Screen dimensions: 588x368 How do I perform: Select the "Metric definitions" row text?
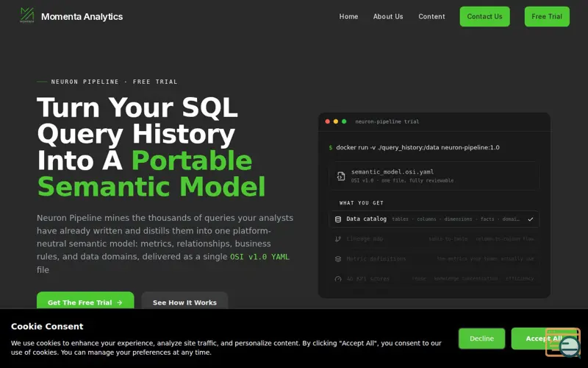376,259
